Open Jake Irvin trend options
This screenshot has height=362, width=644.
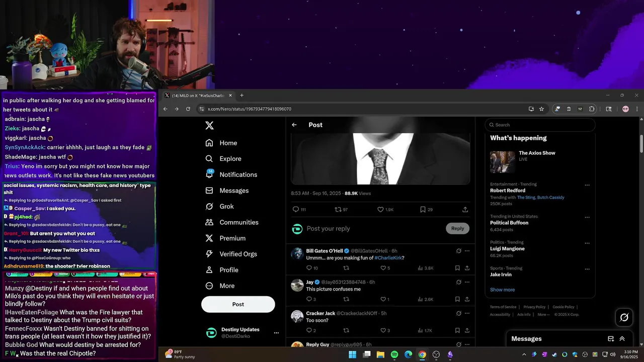click(587, 269)
